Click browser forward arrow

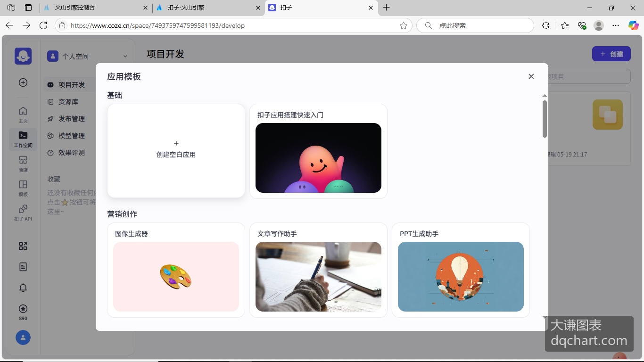[x=26, y=25]
